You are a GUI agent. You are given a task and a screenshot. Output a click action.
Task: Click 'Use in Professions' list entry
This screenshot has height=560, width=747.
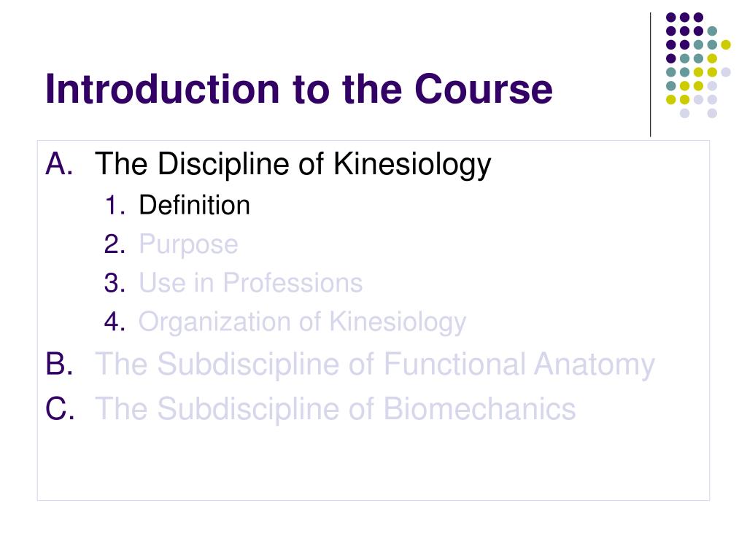[x=251, y=283]
